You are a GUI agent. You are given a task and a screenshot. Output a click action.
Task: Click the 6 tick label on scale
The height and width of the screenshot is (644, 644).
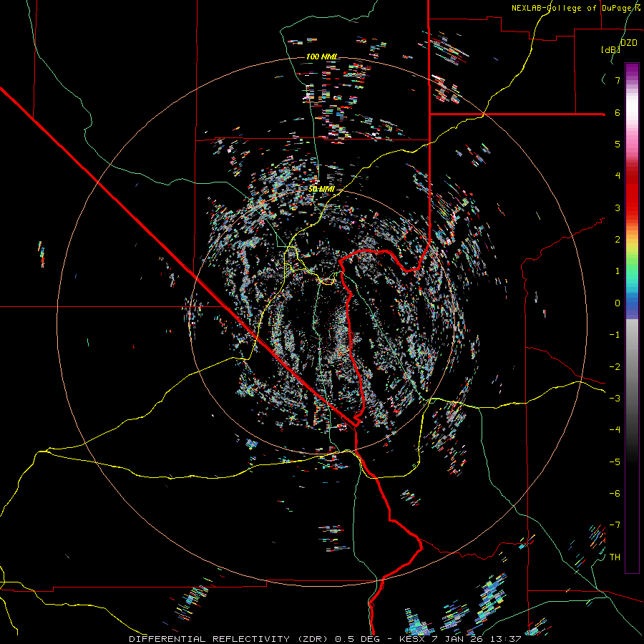pyautogui.click(x=618, y=112)
